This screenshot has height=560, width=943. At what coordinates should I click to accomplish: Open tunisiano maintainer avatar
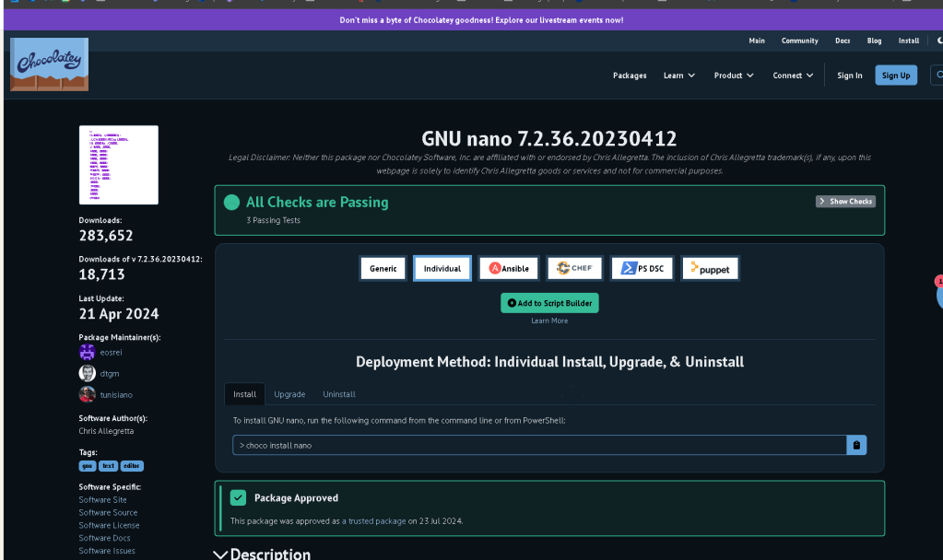point(88,394)
